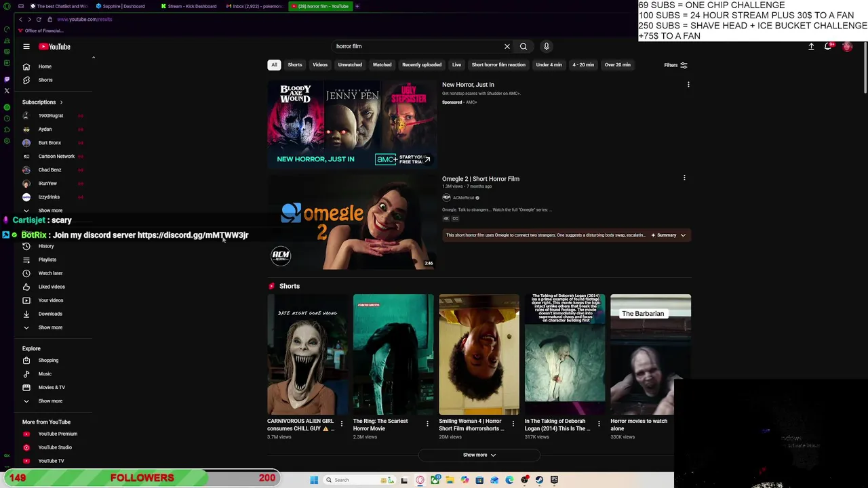868x488 pixels.
Task: Open options for The Ring short
Action: tap(427, 424)
